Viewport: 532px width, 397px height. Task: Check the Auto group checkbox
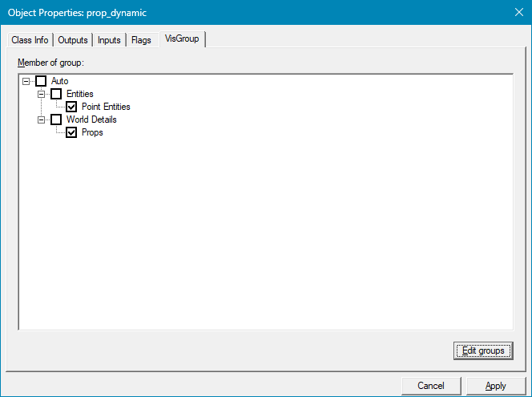tap(41, 81)
